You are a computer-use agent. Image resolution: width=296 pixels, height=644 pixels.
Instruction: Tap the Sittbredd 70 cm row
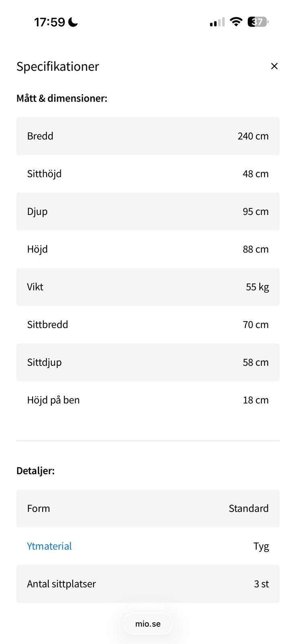148,324
